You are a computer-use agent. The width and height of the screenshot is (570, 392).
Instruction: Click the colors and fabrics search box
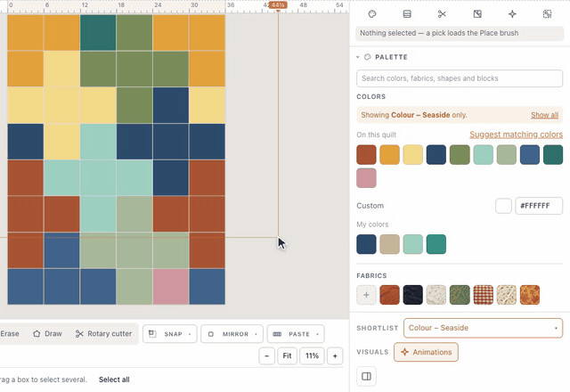[460, 78]
